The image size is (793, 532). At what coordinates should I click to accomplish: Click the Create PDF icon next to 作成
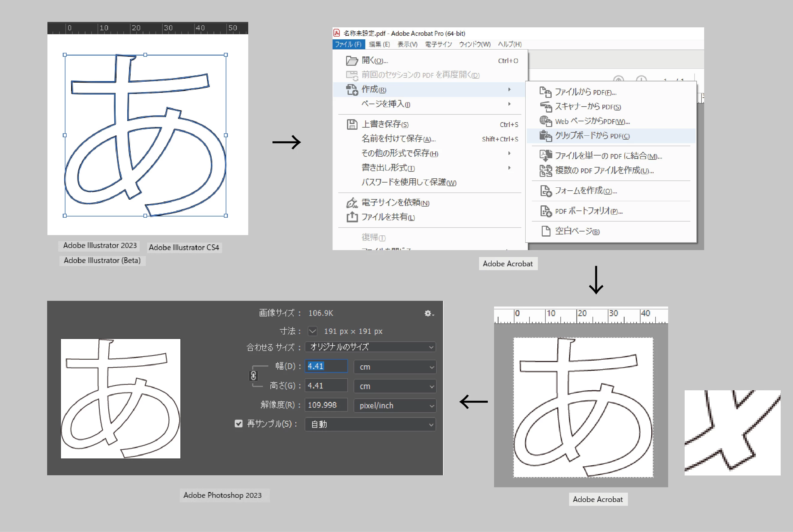[x=352, y=89]
